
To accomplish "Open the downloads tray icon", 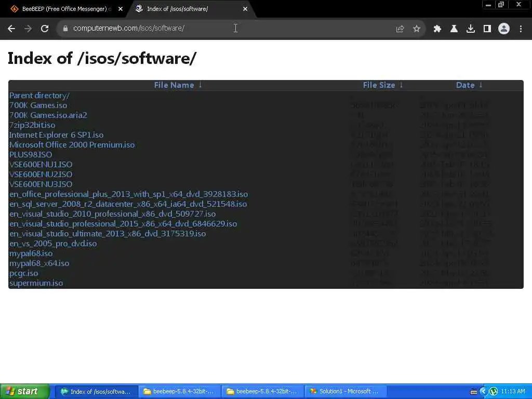I will pos(470,29).
